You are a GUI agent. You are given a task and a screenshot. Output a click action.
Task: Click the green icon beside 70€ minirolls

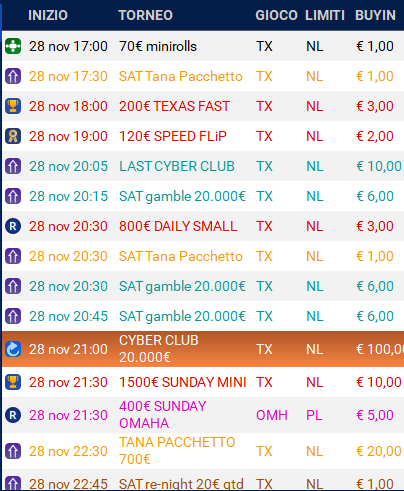pyautogui.click(x=13, y=46)
